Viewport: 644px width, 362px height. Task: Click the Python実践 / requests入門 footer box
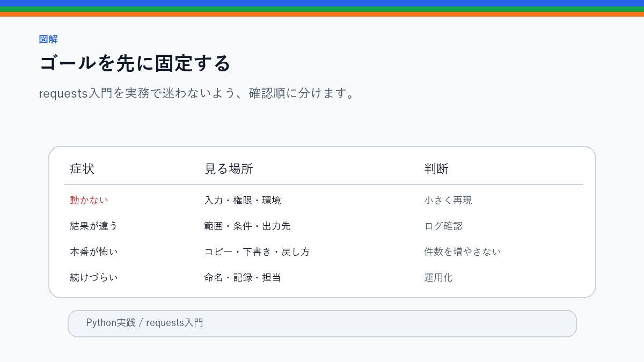(322, 323)
